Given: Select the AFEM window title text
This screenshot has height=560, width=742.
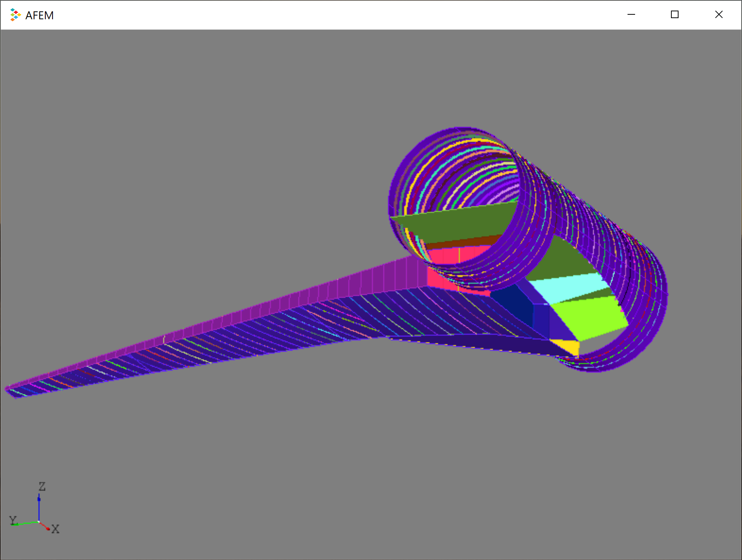Looking at the screenshot, I should (x=39, y=15).
